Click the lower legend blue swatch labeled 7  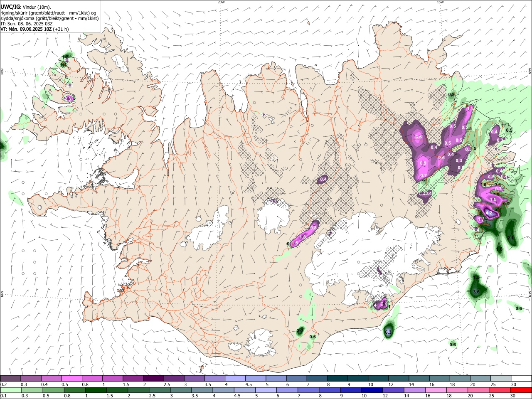tap(308, 390)
